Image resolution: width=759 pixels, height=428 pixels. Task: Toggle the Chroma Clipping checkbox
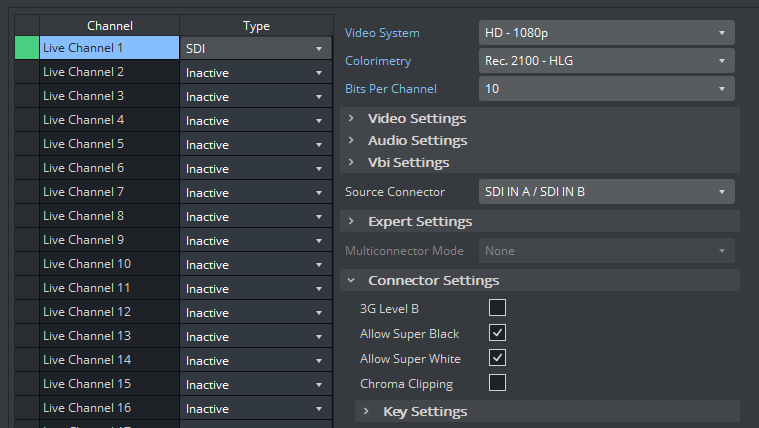(x=497, y=383)
